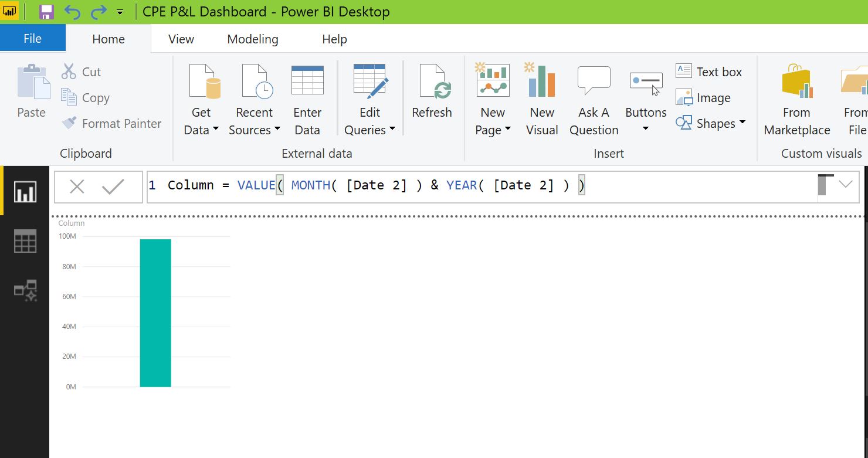
Task: Click the '100M' axis label
Action: click(x=67, y=236)
